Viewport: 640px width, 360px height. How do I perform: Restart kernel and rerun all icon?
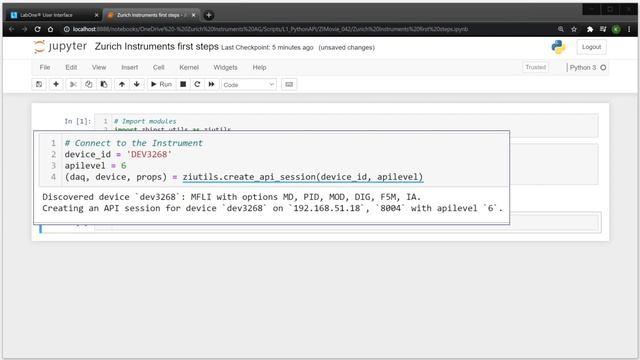211,84
